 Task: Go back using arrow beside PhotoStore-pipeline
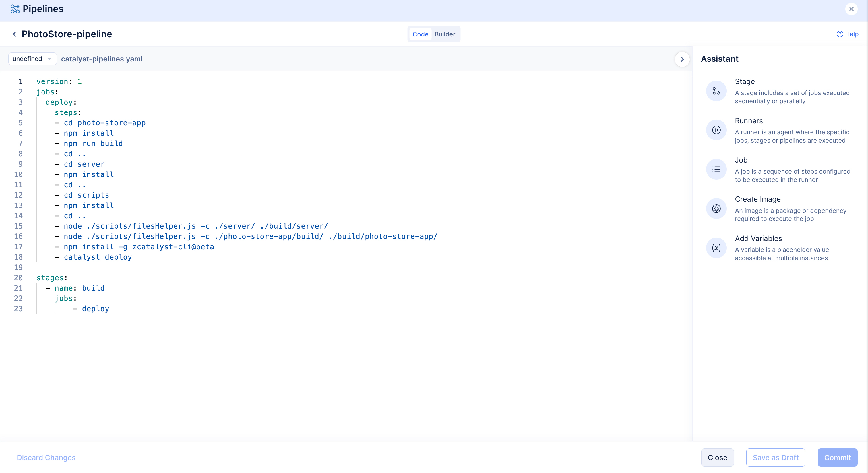14,34
